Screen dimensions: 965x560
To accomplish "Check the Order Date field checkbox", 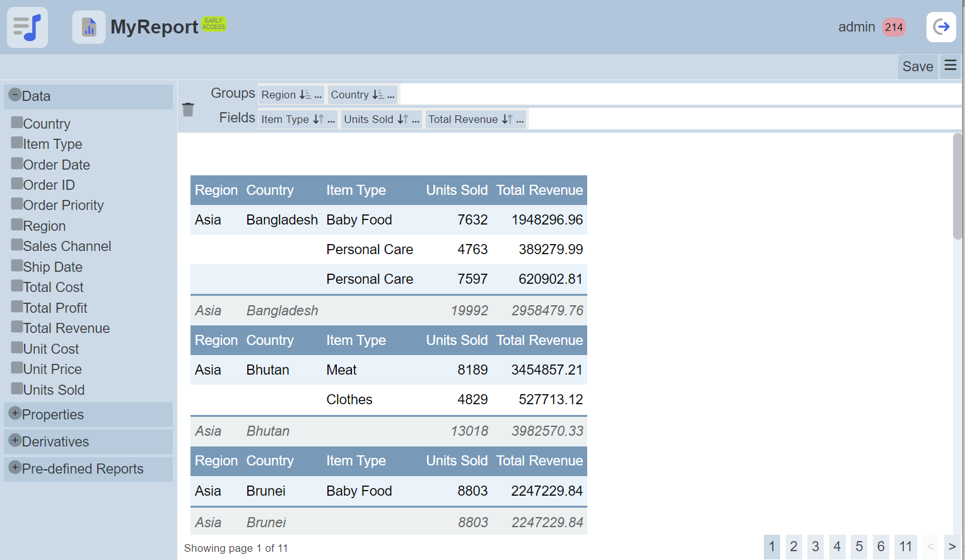I will 17,164.
